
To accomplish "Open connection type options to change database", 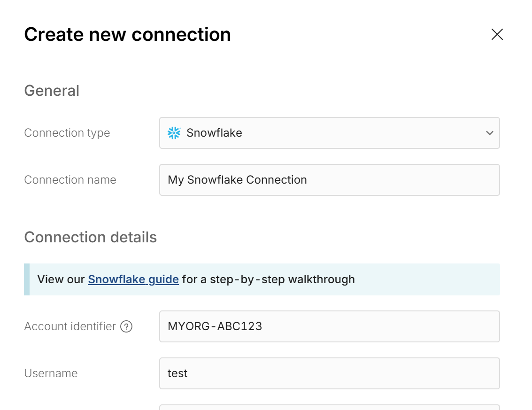I will point(329,133).
